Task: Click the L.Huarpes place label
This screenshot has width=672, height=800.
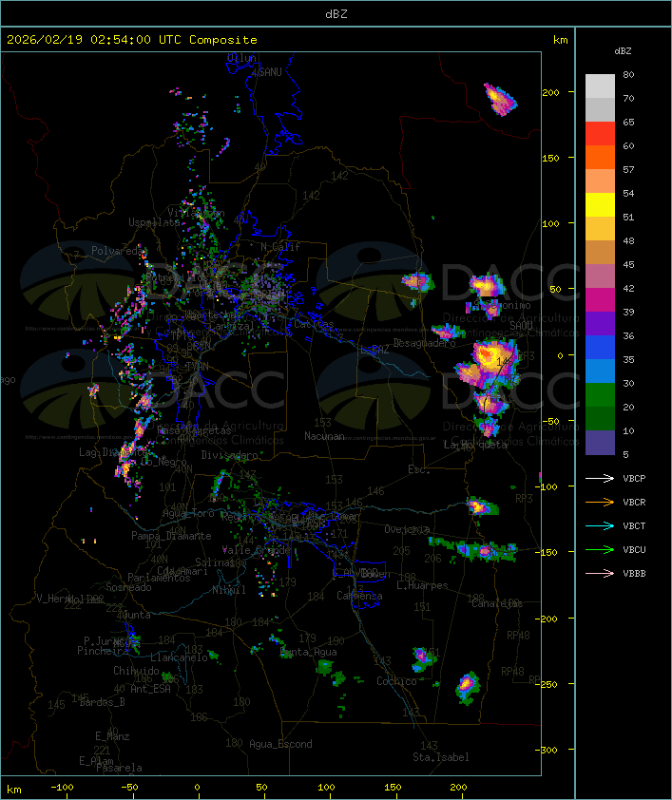Action: click(421, 585)
